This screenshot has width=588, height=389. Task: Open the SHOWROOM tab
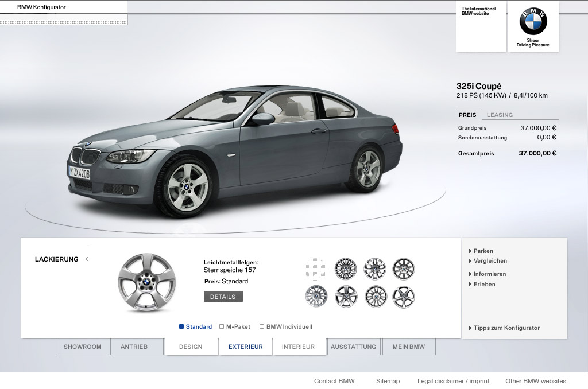[x=83, y=347]
